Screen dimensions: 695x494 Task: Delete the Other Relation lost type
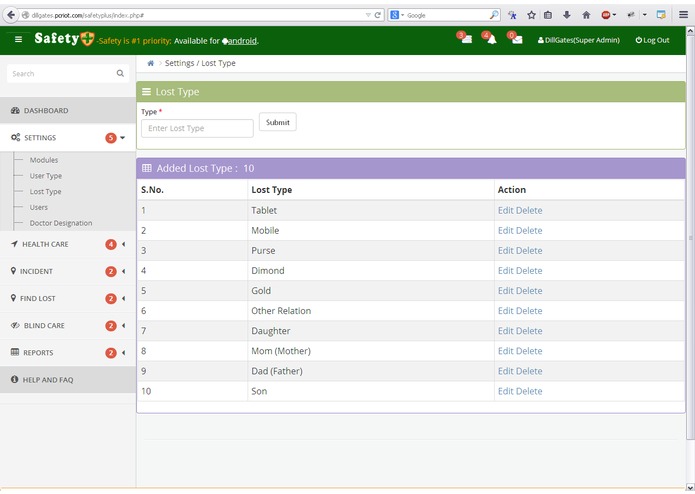click(529, 311)
